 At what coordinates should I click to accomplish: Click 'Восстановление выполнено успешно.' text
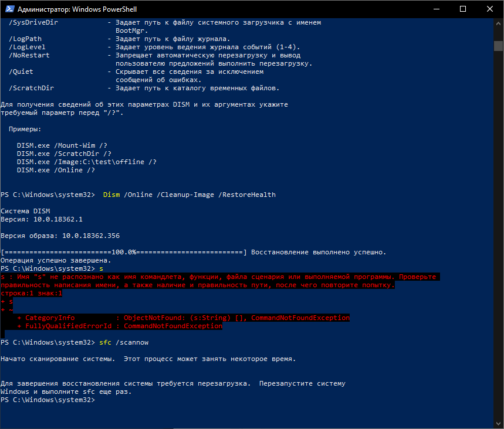click(319, 252)
